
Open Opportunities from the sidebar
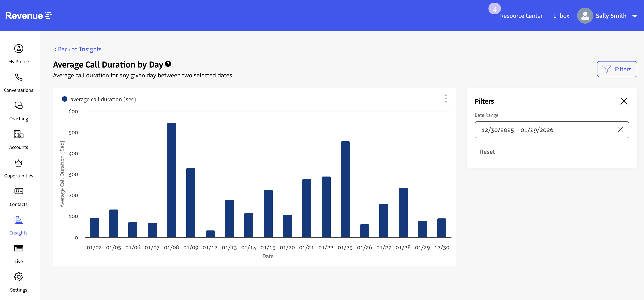point(18,168)
